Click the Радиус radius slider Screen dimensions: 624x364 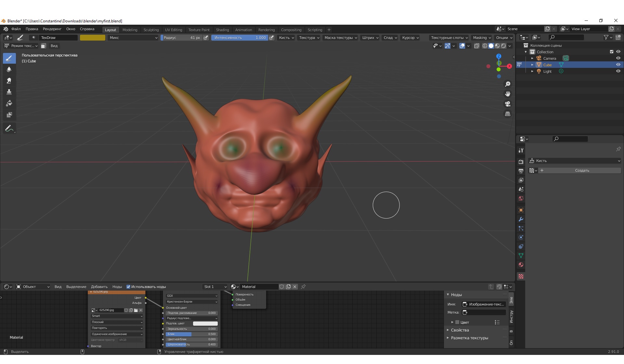[x=181, y=38]
